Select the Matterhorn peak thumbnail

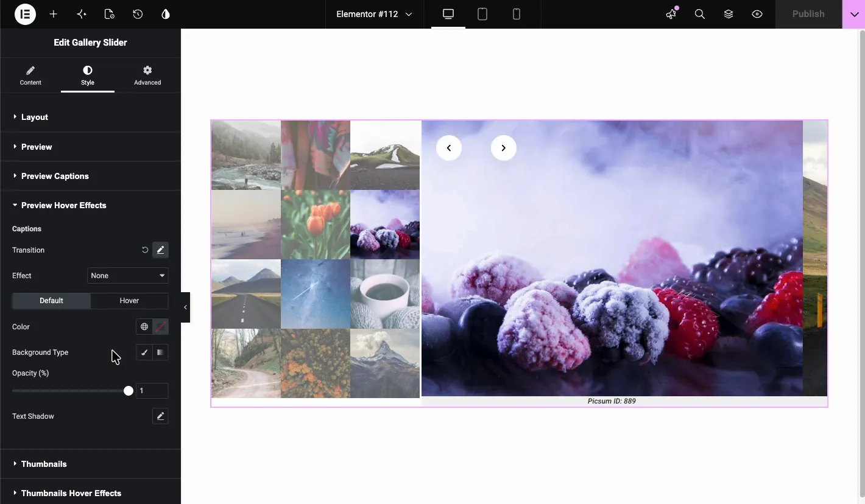[x=385, y=363]
